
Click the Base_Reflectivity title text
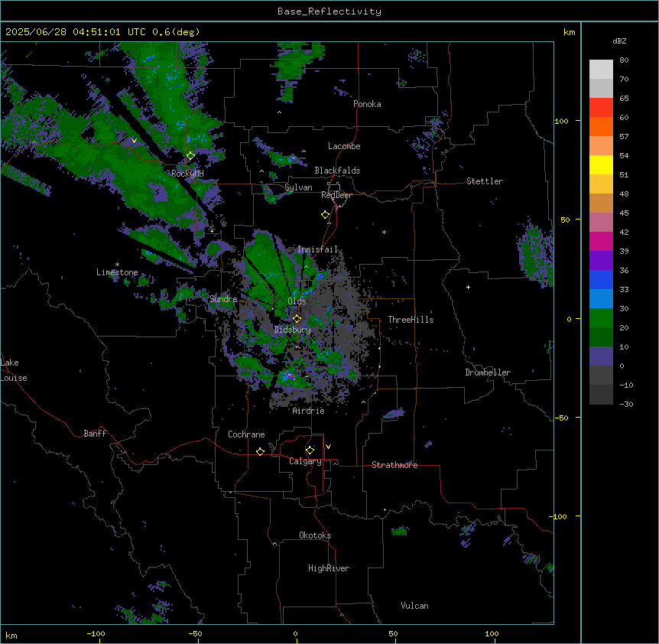tap(329, 11)
